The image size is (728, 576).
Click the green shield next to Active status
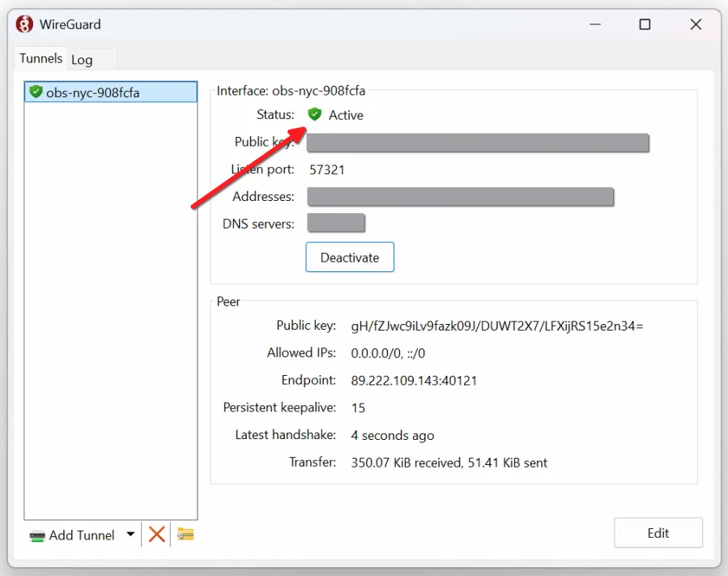click(315, 115)
